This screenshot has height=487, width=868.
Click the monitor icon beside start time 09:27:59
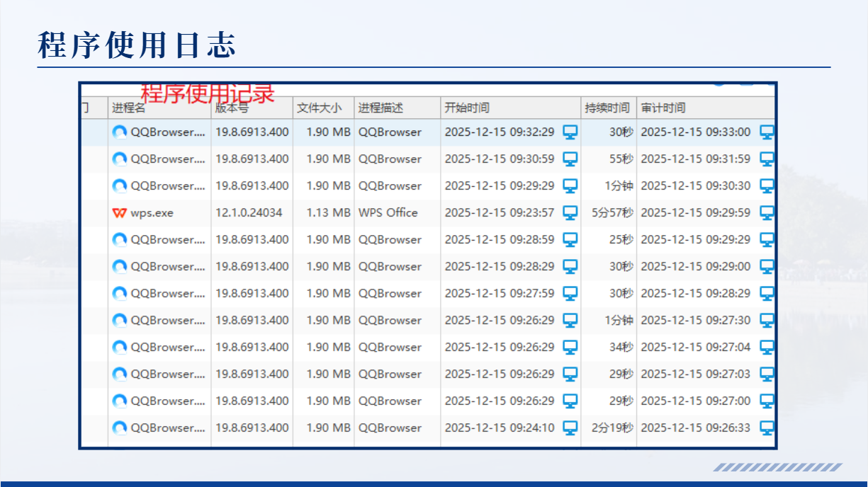click(570, 293)
